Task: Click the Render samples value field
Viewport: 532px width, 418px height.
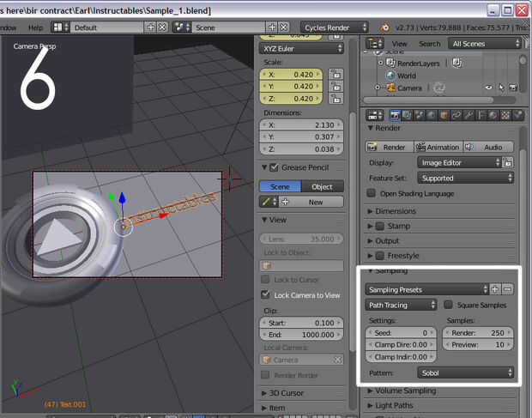Action: 479,332
